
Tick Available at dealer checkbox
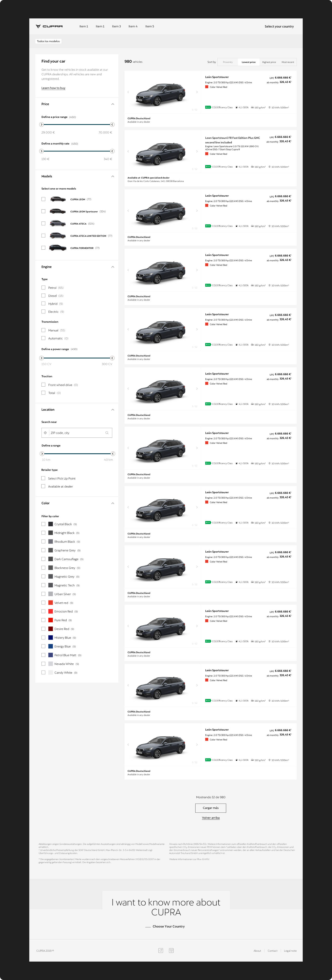[x=43, y=486]
